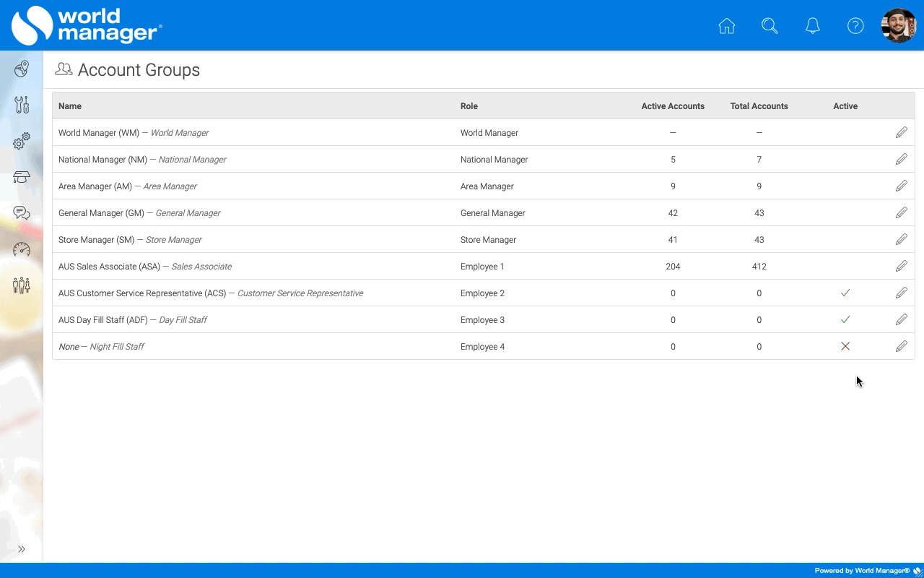This screenshot has width=924, height=578.
Task: Open the globe location sidebar icon
Action: [22, 69]
